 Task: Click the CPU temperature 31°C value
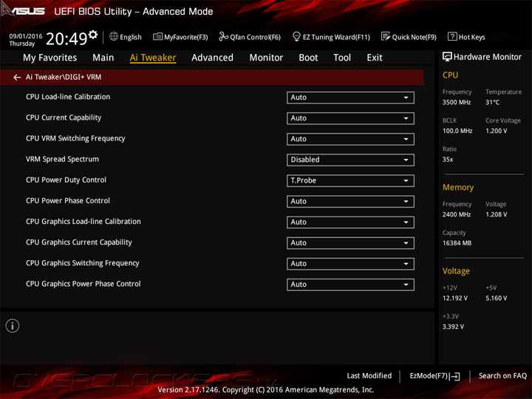[492, 102]
